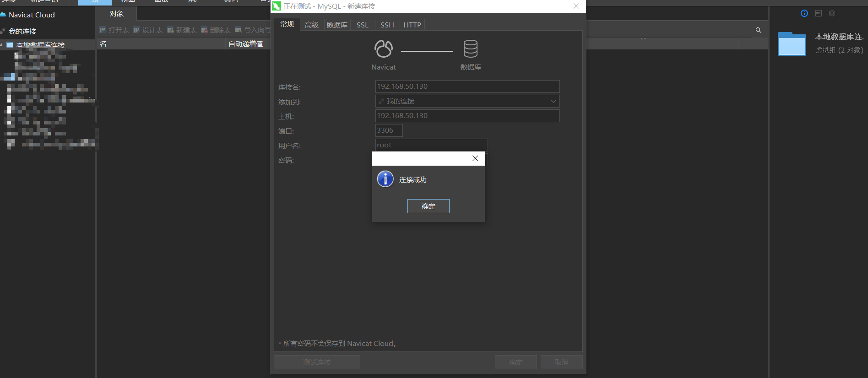The image size is (868, 378).
Task: Click the 连接名: label
Action: [x=290, y=87]
